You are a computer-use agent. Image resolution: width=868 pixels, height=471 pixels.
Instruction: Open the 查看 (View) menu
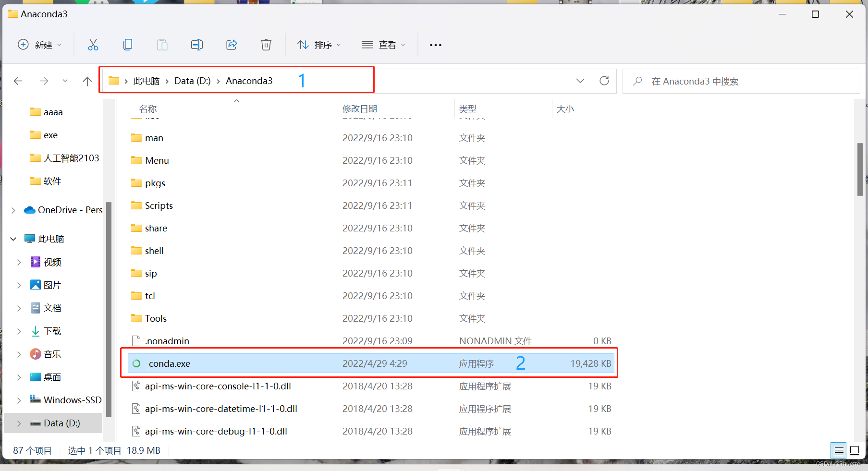pos(384,45)
